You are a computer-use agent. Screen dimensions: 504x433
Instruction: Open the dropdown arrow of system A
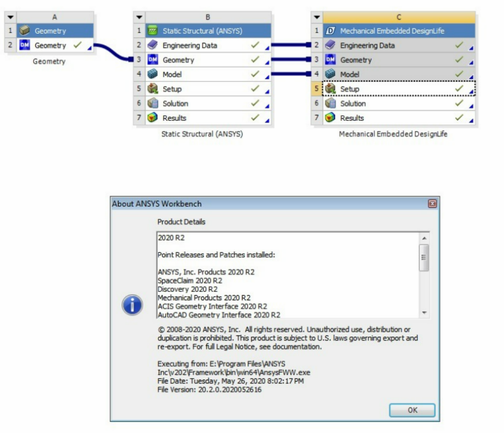click(10, 17)
